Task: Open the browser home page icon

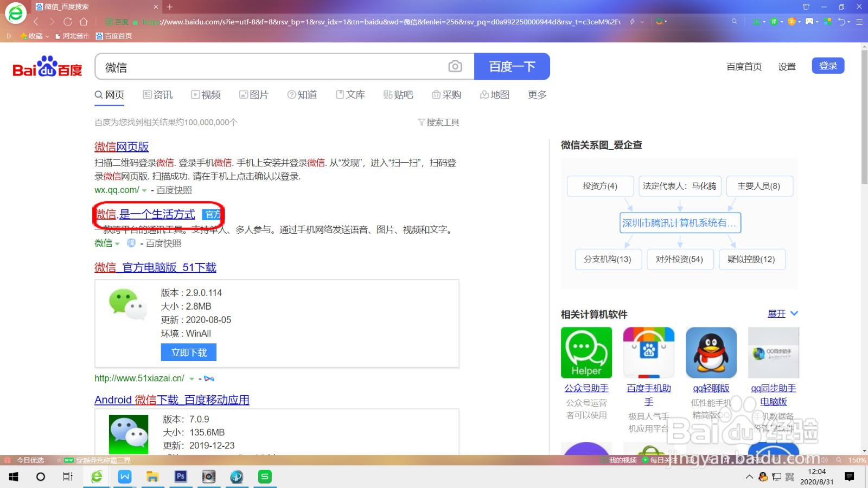Action: tap(84, 22)
